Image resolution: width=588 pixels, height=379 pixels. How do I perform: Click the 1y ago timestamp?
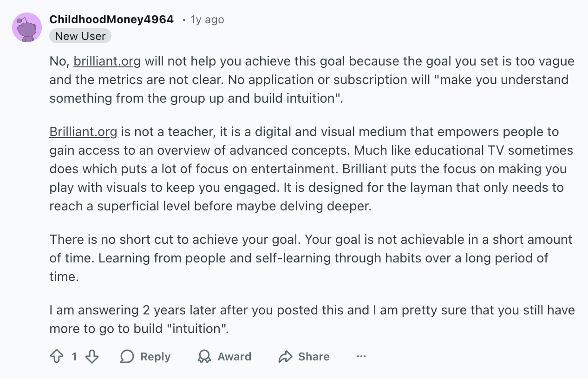[x=207, y=20]
